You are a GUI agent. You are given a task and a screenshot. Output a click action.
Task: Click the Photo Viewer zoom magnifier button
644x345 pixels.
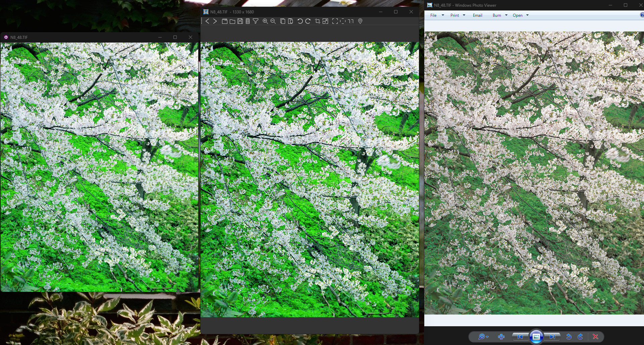(x=482, y=337)
